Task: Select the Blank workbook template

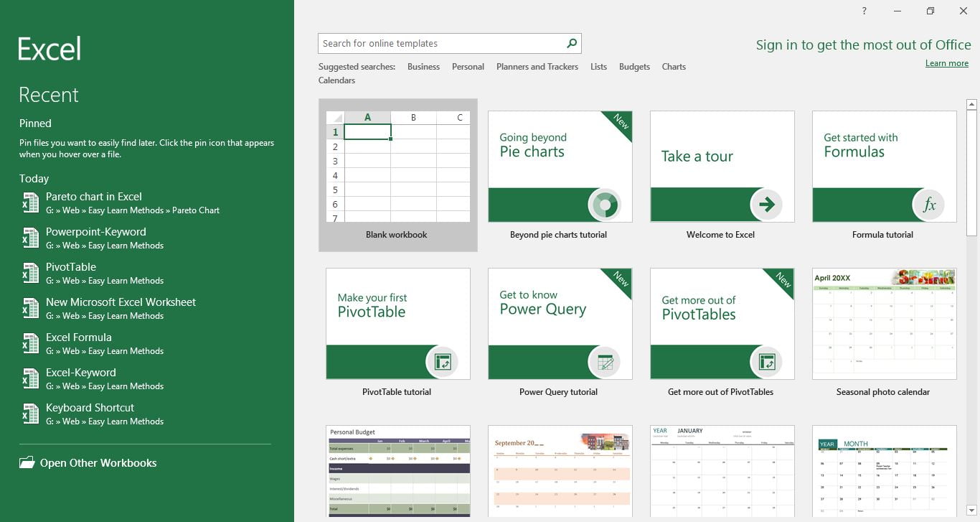Action: 397,172
